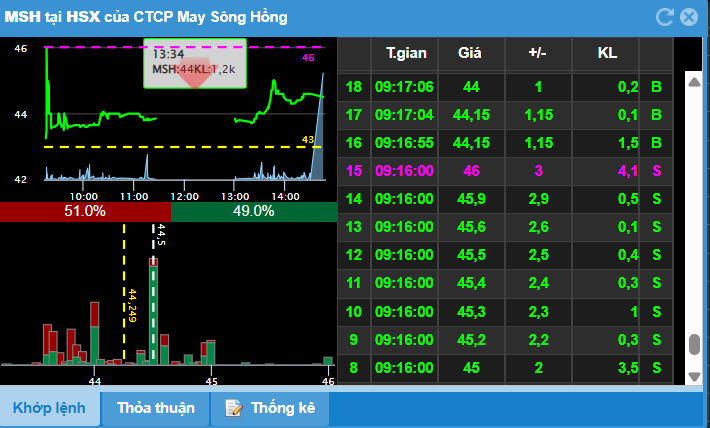The width and height of the screenshot is (710, 428).
Task: Click price 45,9 in row 14
Action: [x=471, y=199]
